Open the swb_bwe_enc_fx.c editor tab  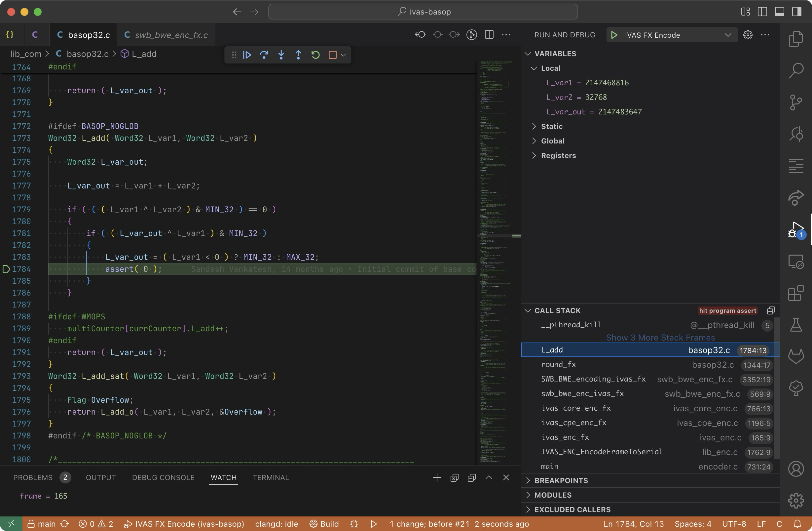tap(171, 35)
